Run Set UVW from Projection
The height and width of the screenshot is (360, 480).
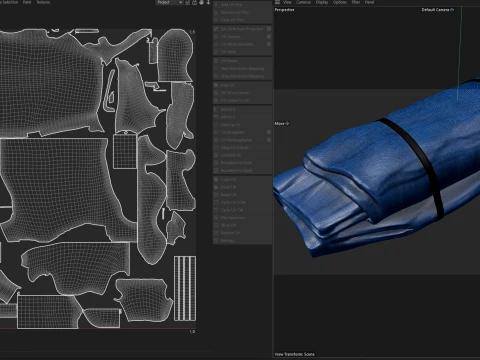[x=239, y=29]
